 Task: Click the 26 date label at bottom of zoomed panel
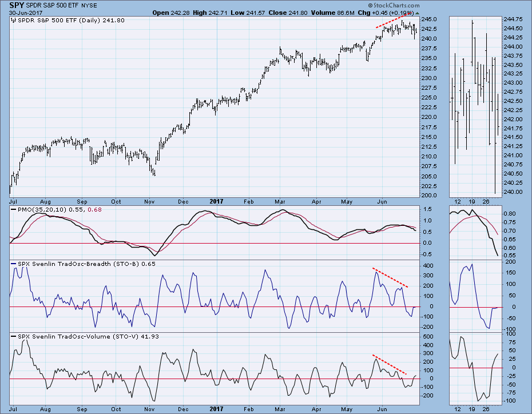click(486, 409)
